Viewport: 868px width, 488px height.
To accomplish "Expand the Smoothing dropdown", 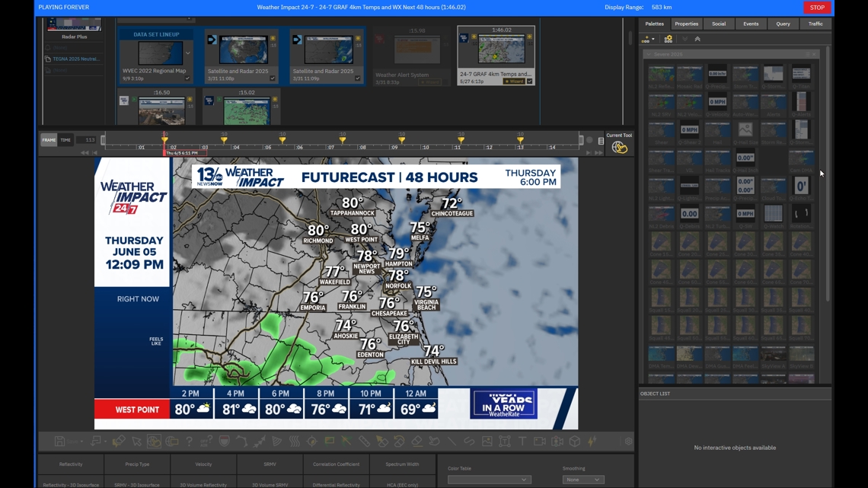I will [x=582, y=480].
